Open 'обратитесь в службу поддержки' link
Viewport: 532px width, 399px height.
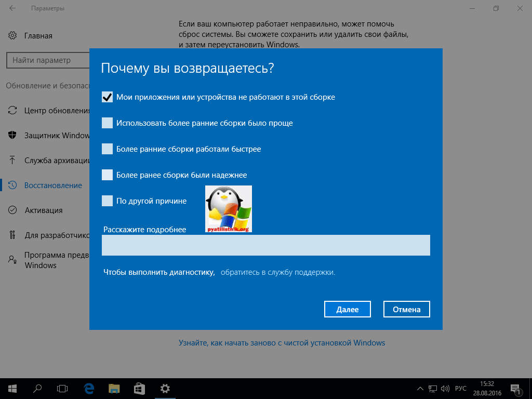[x=278, y=272]
